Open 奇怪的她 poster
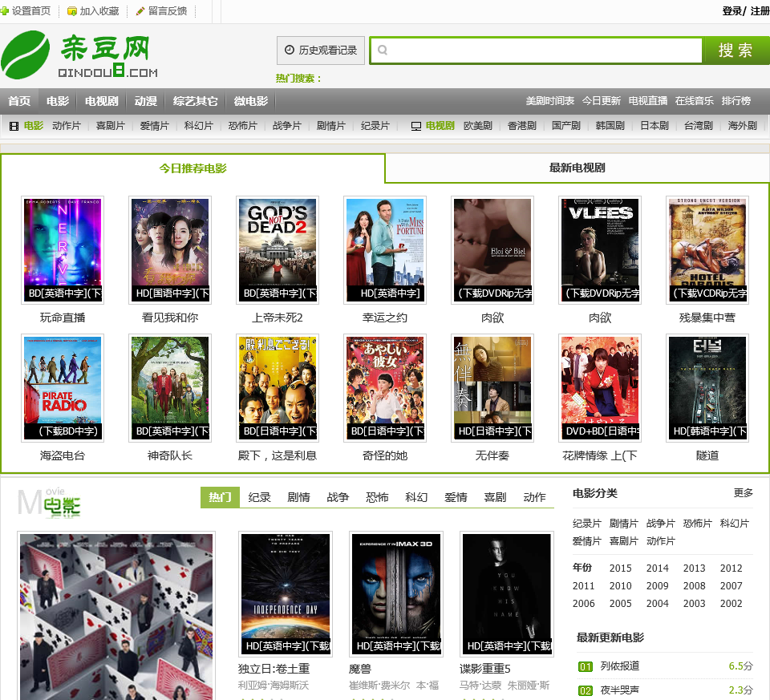The width and height of the screenshot is (770, 700). 385,388
